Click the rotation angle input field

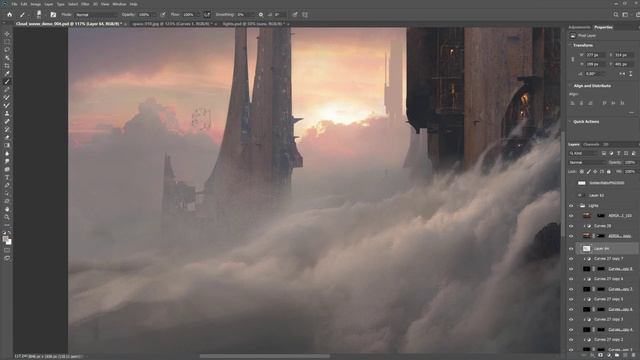[x=595, y=74]
